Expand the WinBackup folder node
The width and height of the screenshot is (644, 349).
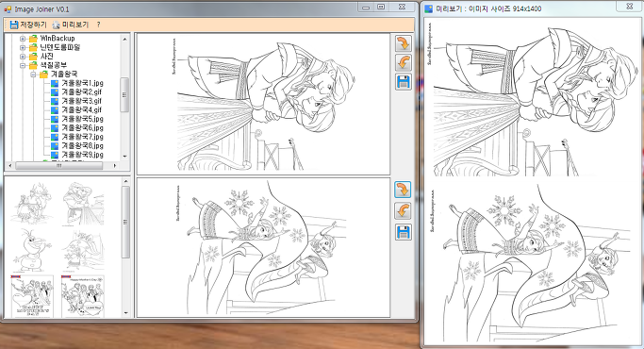tap(23, 39)
